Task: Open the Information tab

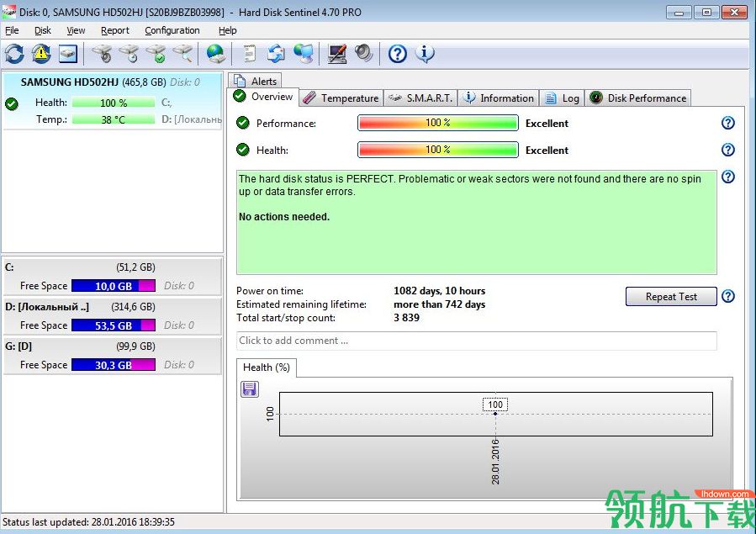Action: tap(499, 98)
